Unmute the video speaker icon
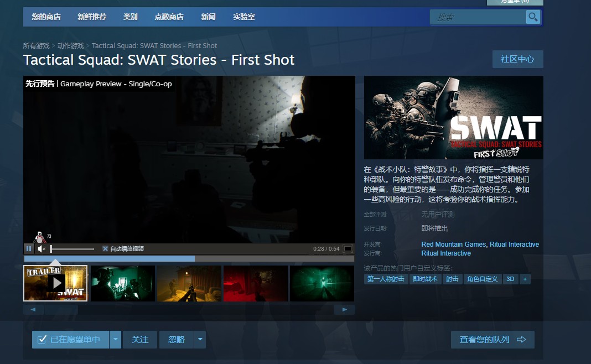591x364 pixels. 41,249
